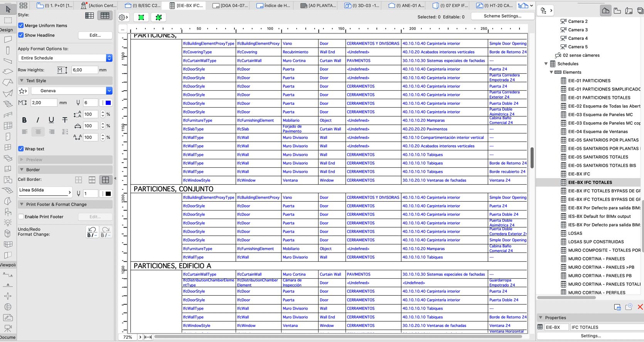The width and height of the screenshot is (644, 342).
Task: Click the red delete icon in navigator
Action: (640, 307)
